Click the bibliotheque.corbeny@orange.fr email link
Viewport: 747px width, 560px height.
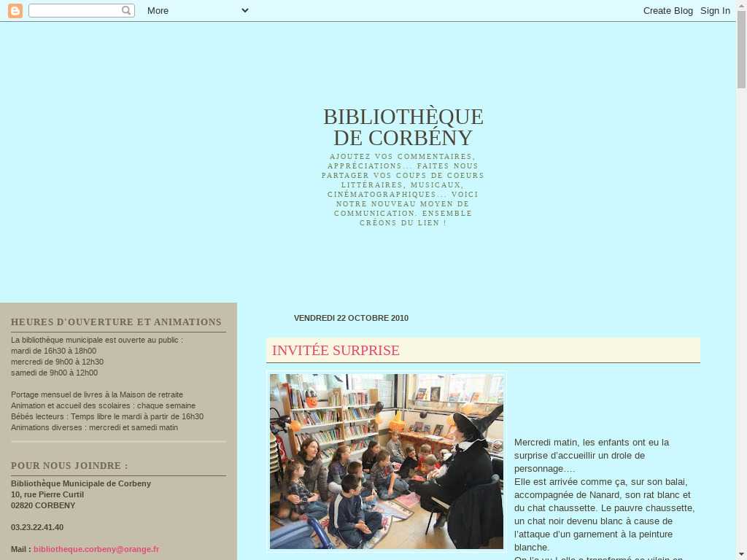tap(96, 549)
